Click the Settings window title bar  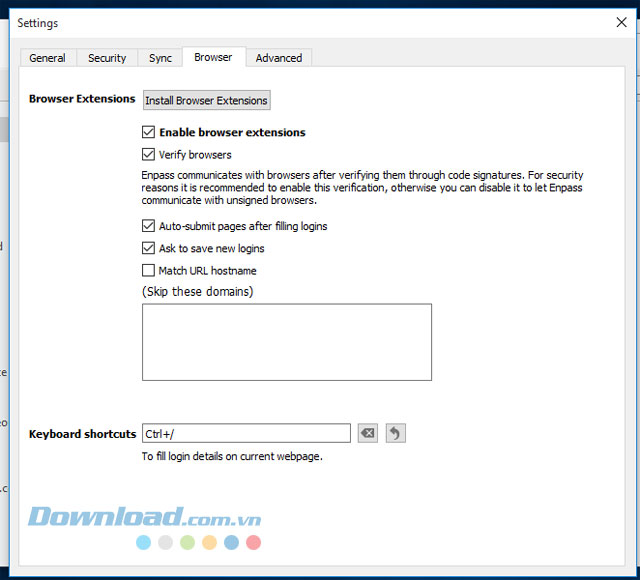click(300, 22)
